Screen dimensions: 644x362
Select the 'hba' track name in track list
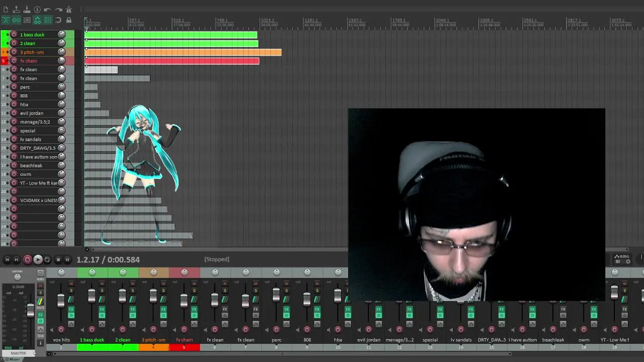click(x=24, y=105)
